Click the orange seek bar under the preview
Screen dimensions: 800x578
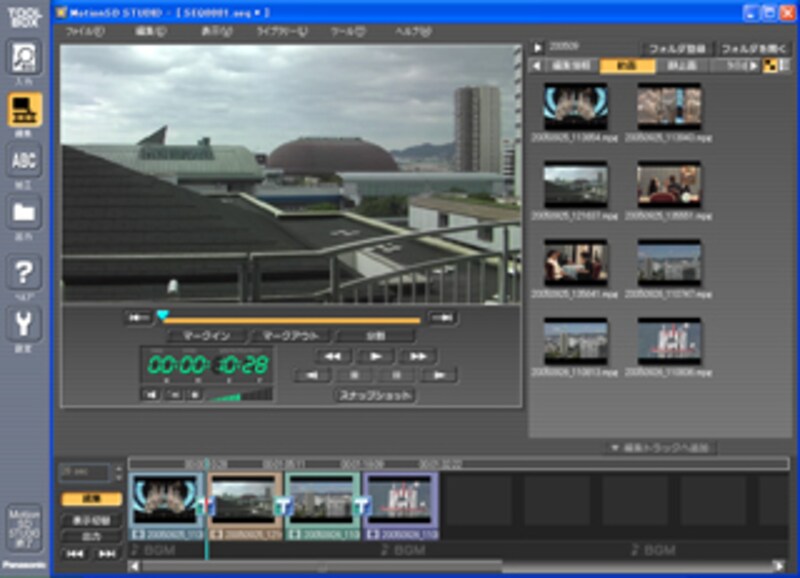[x=290, y=320]
